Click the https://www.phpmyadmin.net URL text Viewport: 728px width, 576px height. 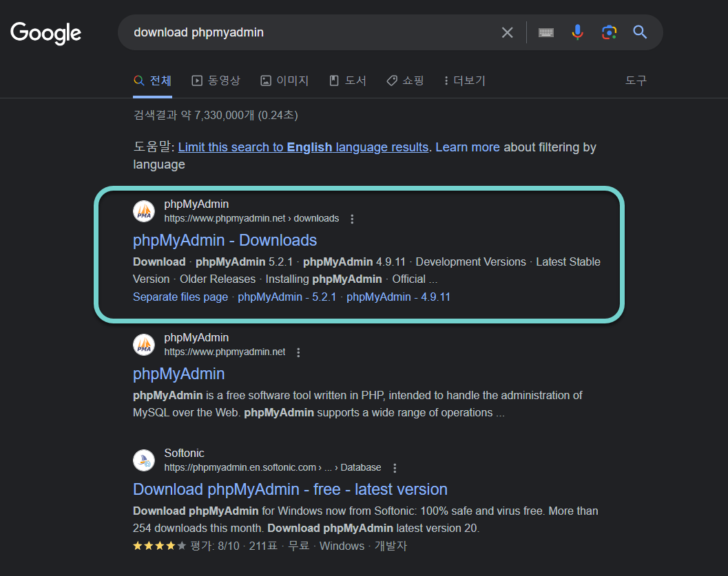pyautogui.click(x=225, y=352)
